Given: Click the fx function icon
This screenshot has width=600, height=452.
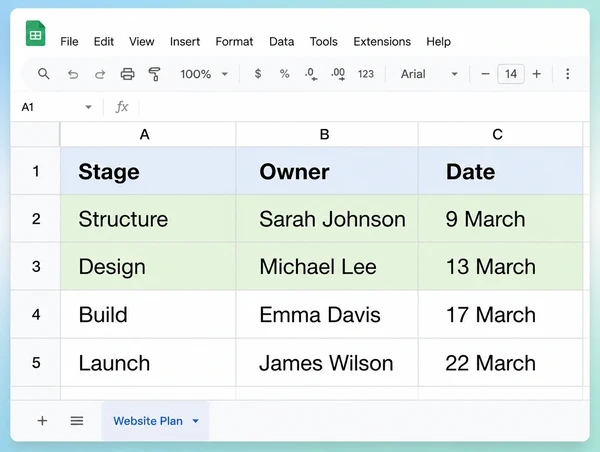Looking at the screenshot, I should [122, 107].
